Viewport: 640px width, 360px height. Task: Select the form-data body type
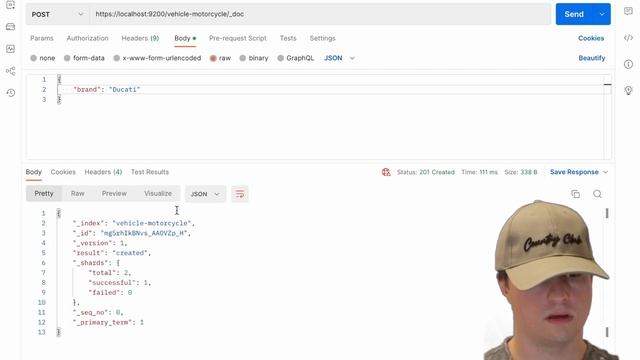pyautogui.click(x=84, y=58)
